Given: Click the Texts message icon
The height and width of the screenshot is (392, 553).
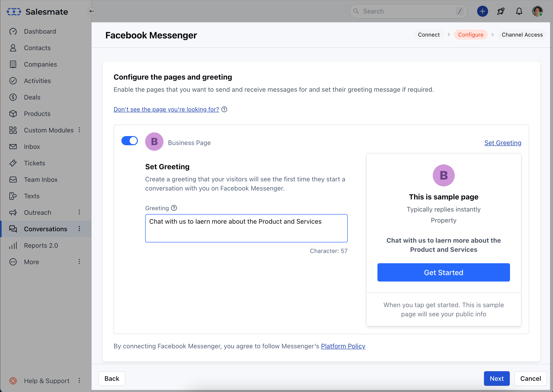Looking at the screenshot, I should click(13, 196).
